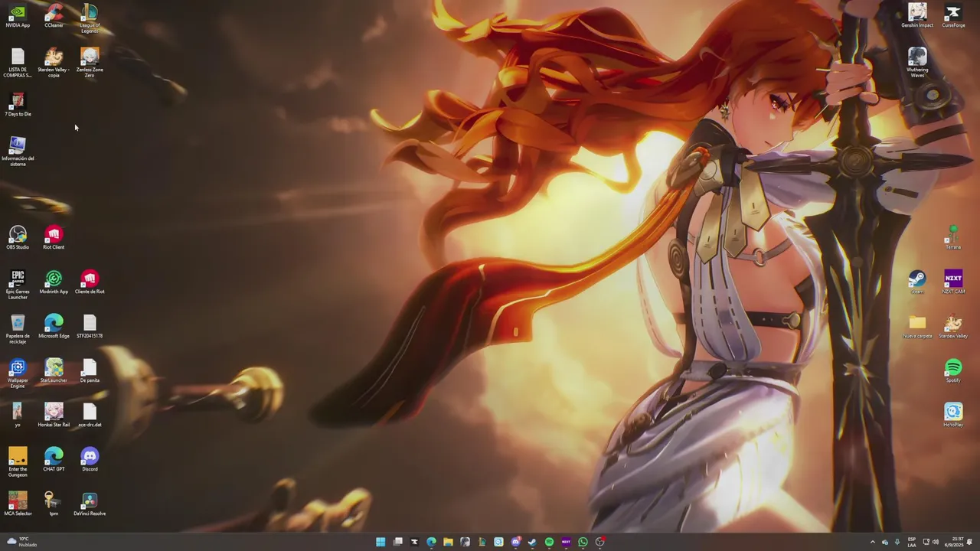Select the StarLauncher desktop icon

point(54,371)
